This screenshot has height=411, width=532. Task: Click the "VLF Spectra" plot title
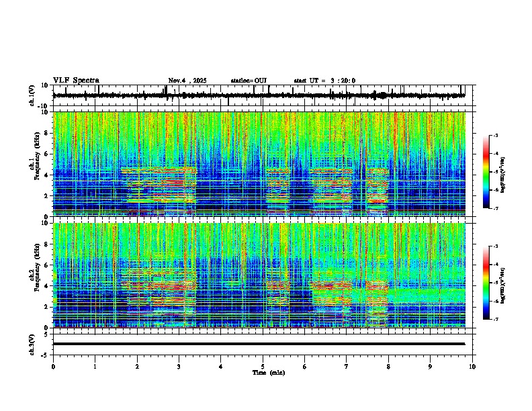(76, 81)
